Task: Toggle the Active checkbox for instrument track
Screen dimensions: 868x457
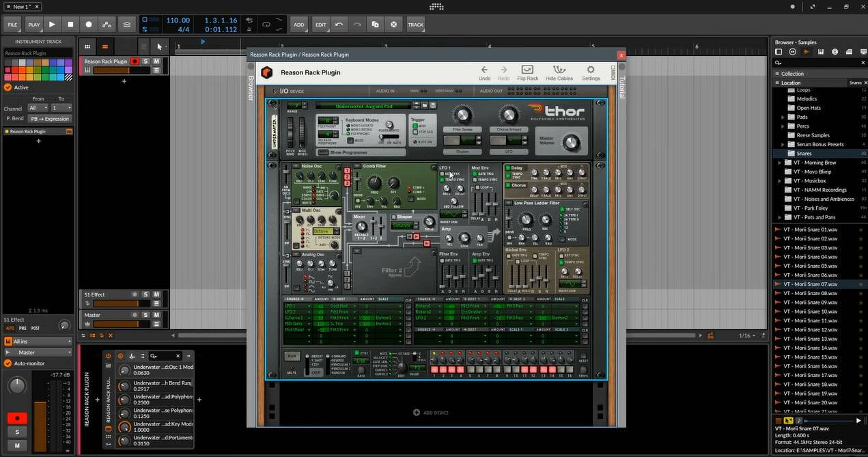Action: 8,87
